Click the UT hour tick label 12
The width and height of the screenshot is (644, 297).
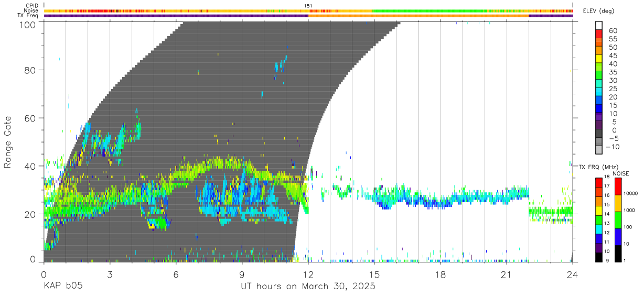[x=308, y=274]
